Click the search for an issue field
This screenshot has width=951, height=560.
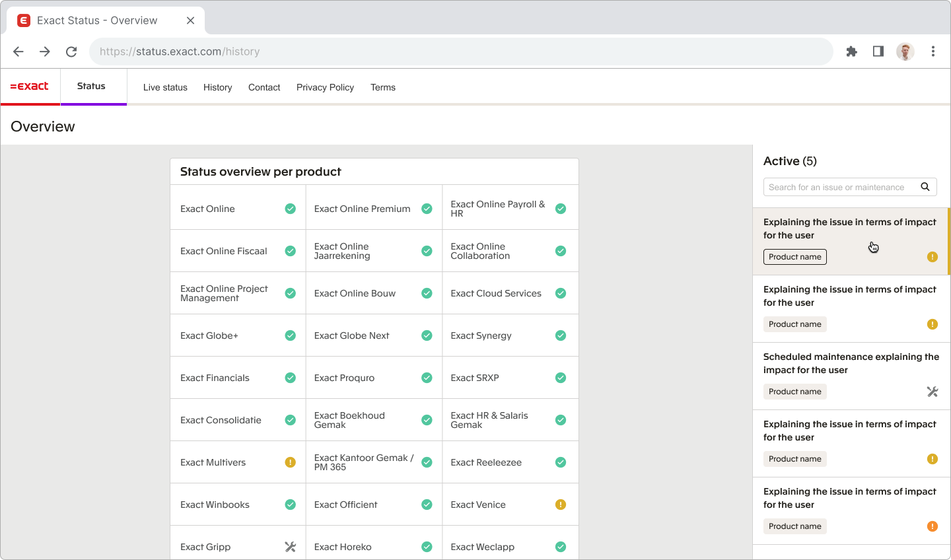(839, 188)
